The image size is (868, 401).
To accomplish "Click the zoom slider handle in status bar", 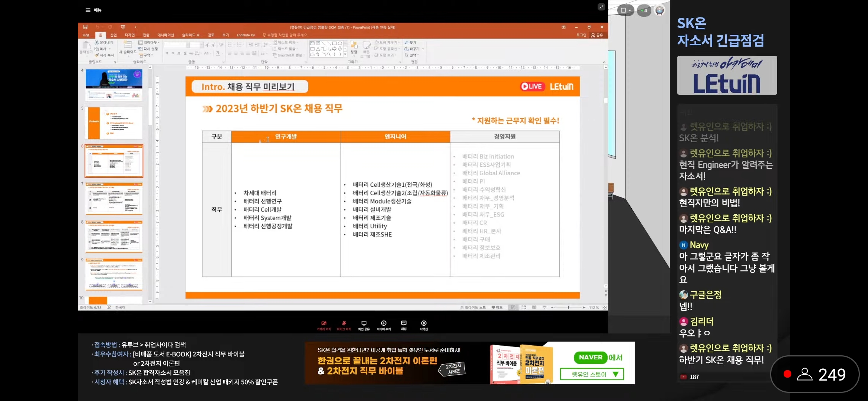I will 568,307.
